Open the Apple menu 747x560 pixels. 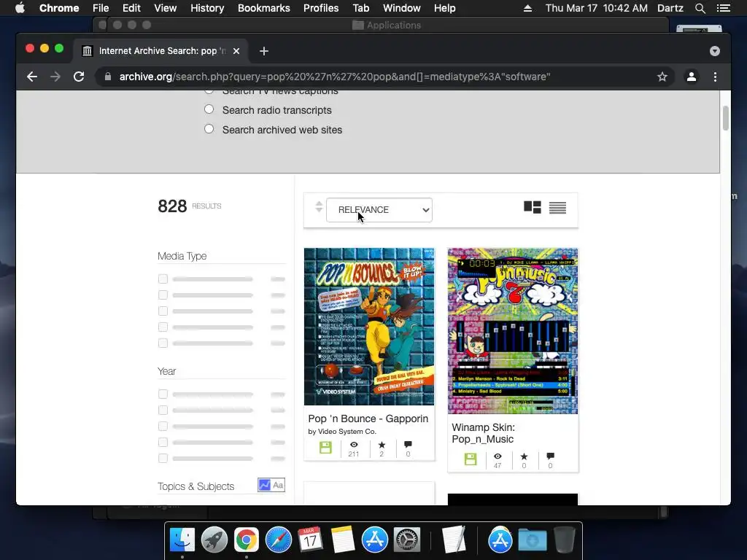tap(20, 8)
